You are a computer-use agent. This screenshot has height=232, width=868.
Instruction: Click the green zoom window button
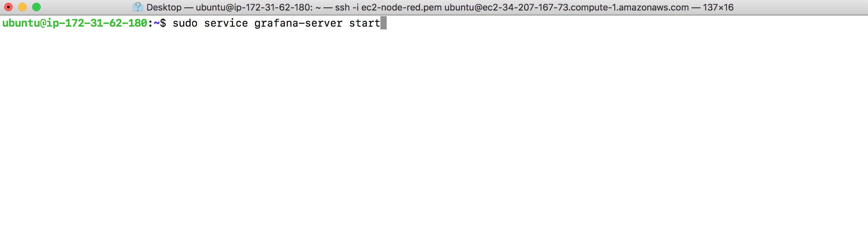click(x=36, y=7)
